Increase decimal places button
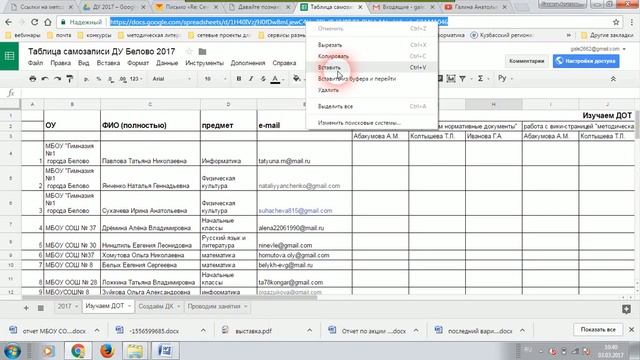The height and width of the screenshot is (360, 640). coord(123,79)
